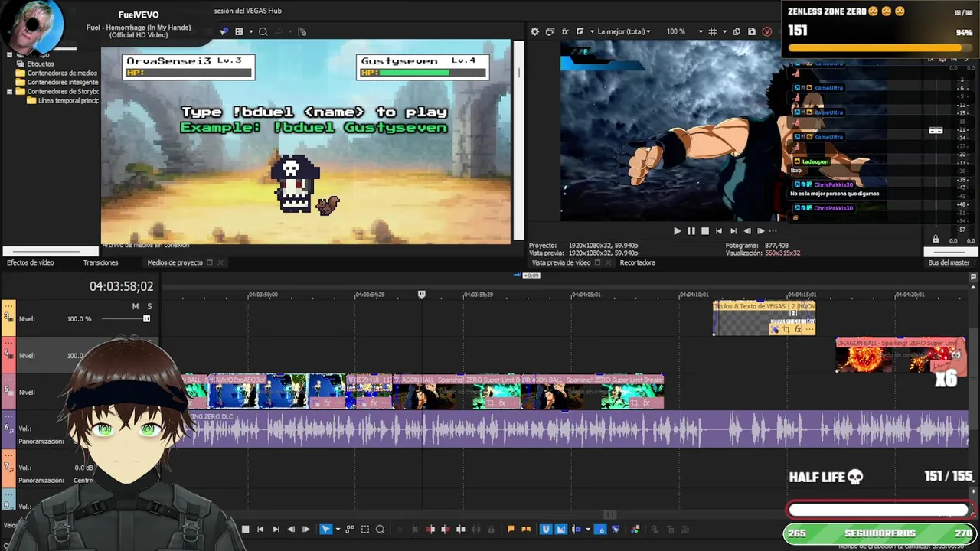Switch to Vista previa de vídeo tab
The height and width of the screenshot is (551, 980).
[x=561, y=262]
